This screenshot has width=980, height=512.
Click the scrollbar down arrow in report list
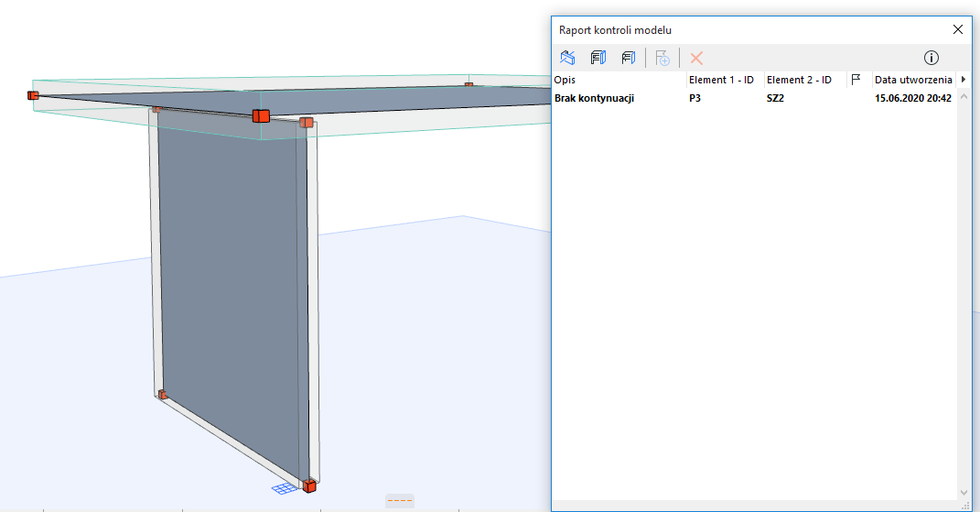[x=964, y=493]
